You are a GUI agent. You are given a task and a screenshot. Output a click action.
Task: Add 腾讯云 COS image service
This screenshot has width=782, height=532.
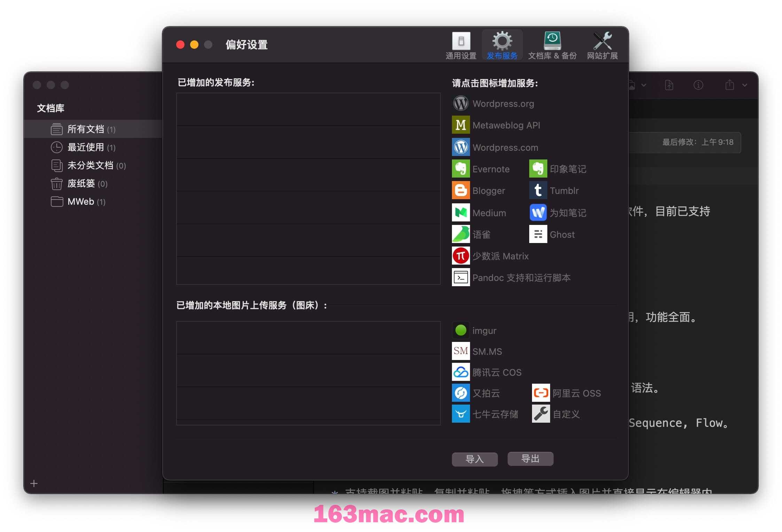tap(461, 372)
